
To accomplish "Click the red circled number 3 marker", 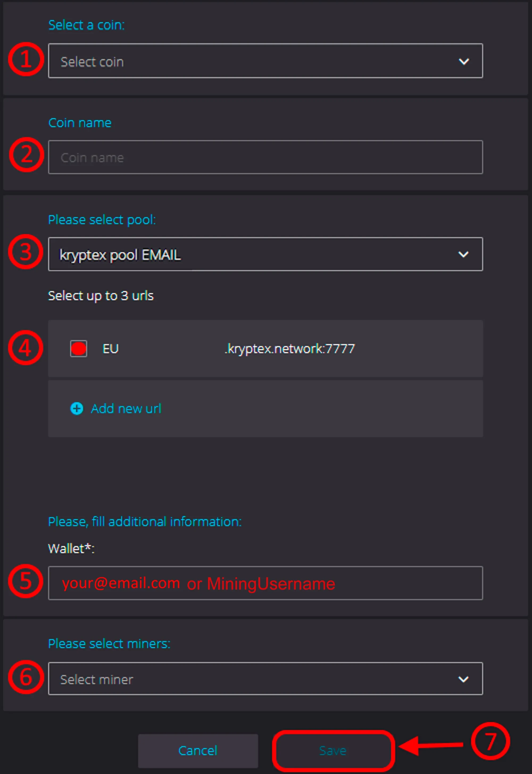I will (26, 252).
